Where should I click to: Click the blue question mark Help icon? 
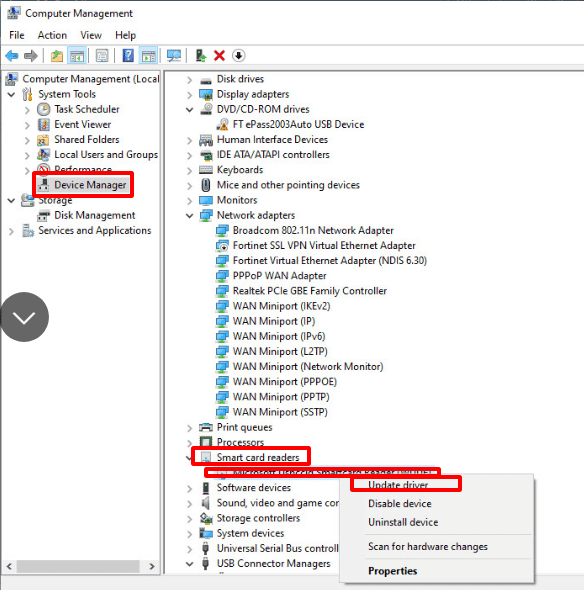point(128,56)
